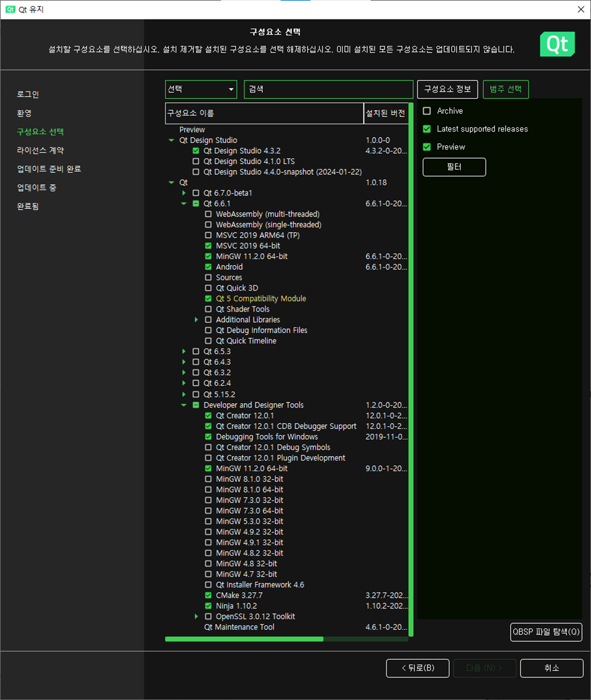Expand Additional Libraries node
Viewport: 591px width, 700px height.
(x=196, y=320)
